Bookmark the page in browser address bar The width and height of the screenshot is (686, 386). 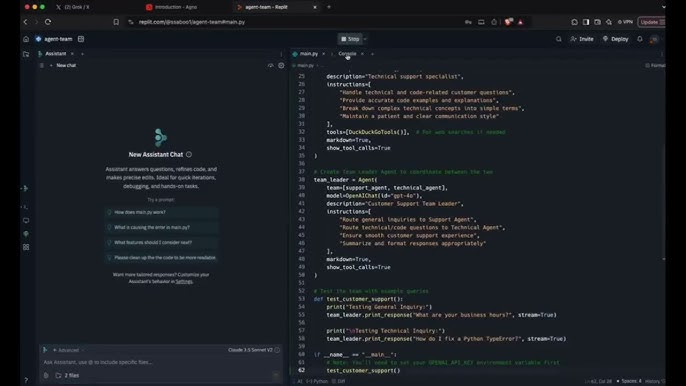(x=116, y=22)
